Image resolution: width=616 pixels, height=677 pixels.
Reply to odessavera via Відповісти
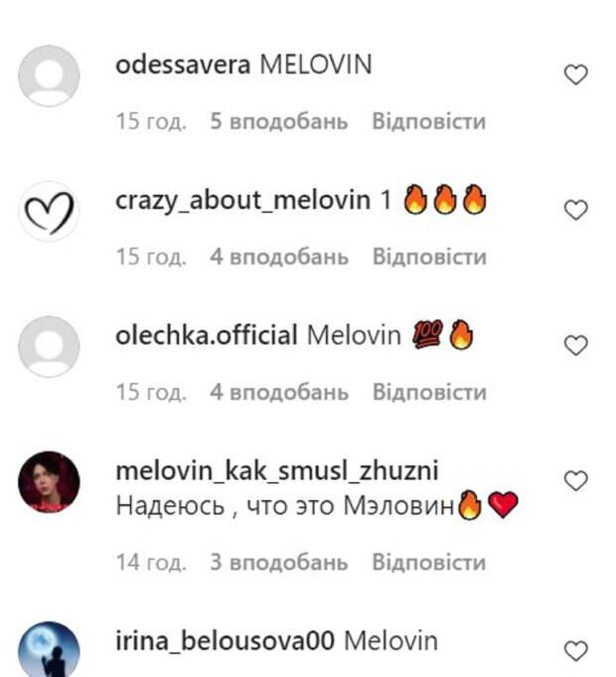(x=429, y=121)
